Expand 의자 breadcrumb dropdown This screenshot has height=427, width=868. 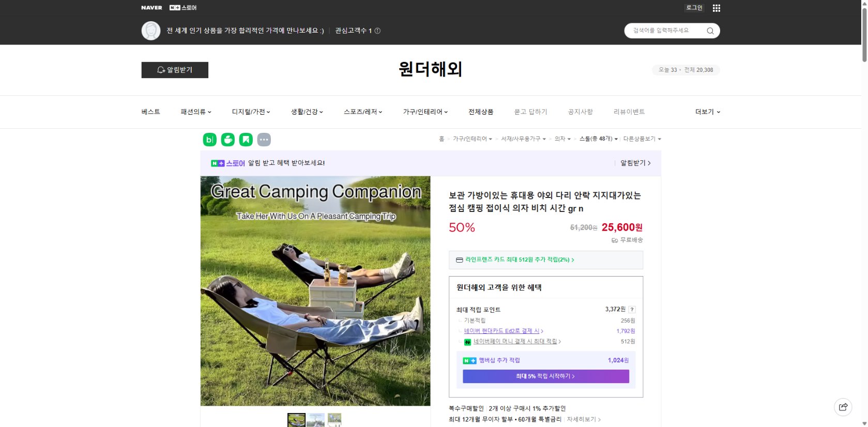click(x=562, y=139)
